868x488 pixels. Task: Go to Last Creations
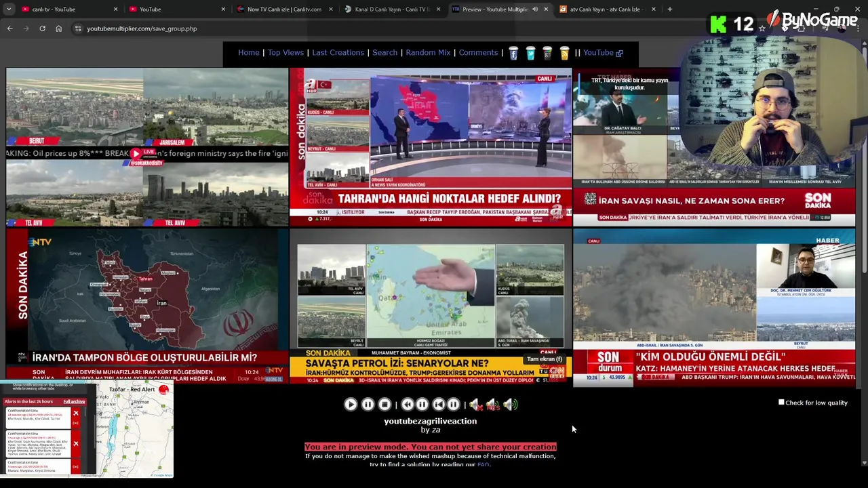click(338, 53)
